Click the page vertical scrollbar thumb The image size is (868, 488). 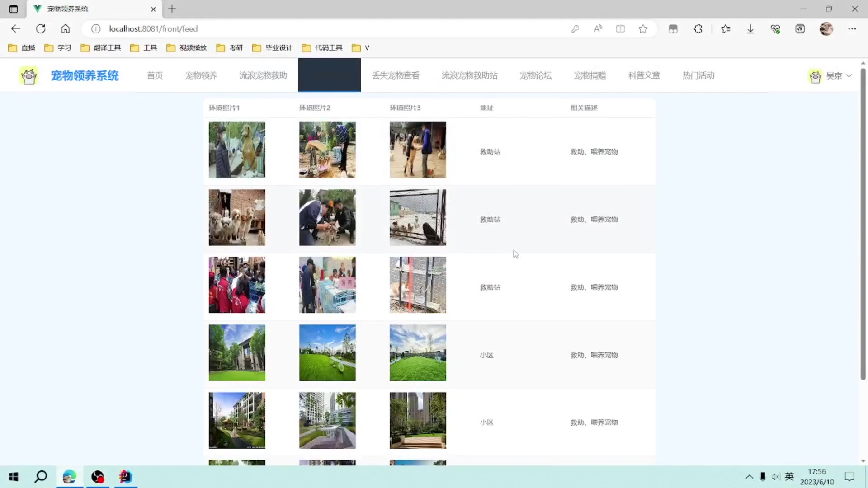pyautogui.click(x=863, y=224)
